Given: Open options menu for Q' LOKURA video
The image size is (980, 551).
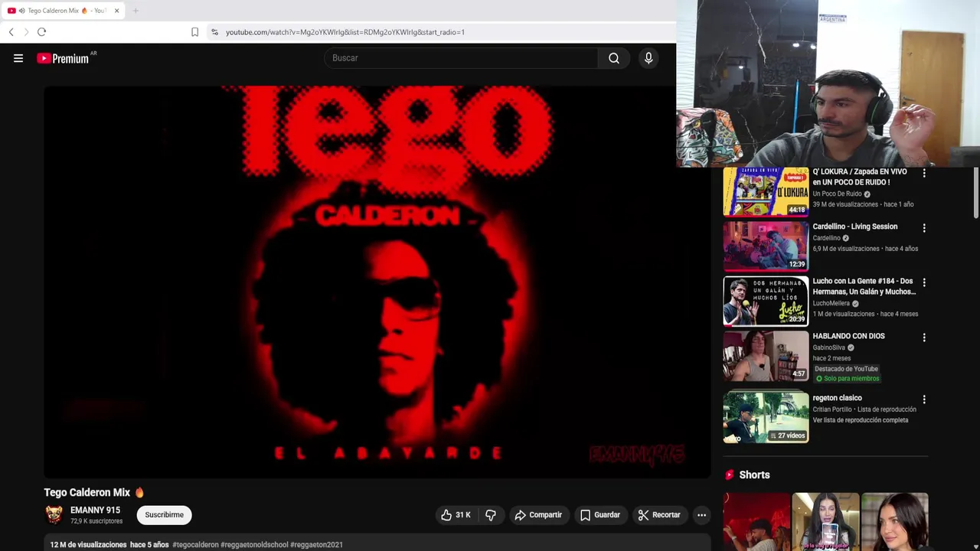Looking at the screenshot, I should [x=924, y=174].
